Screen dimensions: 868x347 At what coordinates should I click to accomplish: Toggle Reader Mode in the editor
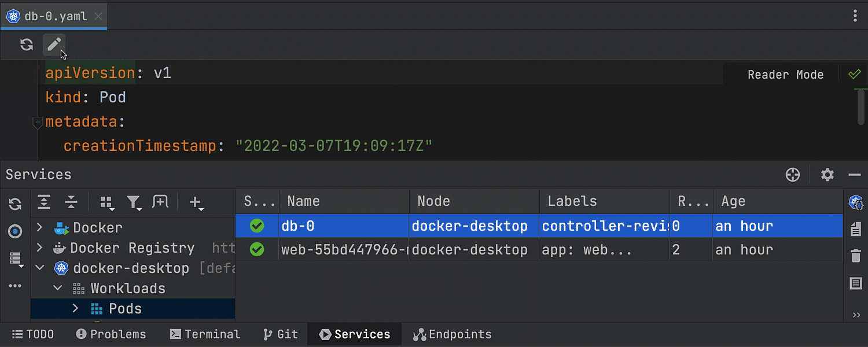pos(785,75)
